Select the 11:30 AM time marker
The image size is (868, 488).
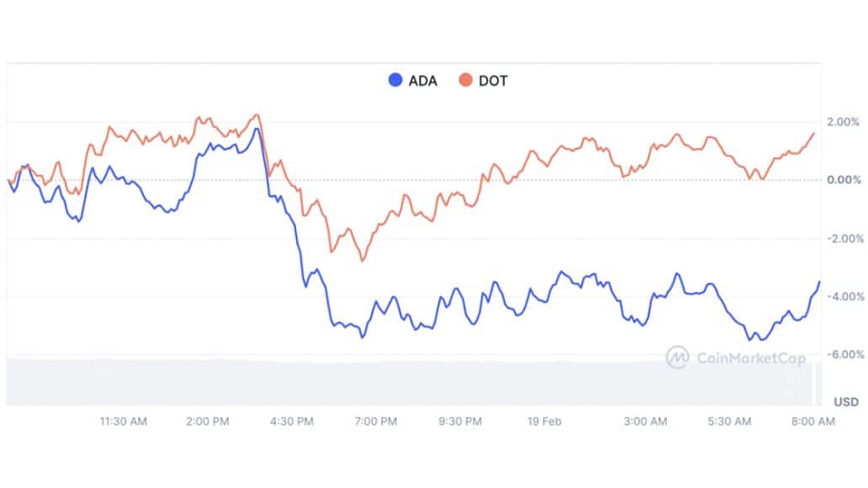[x=124, y=422]
